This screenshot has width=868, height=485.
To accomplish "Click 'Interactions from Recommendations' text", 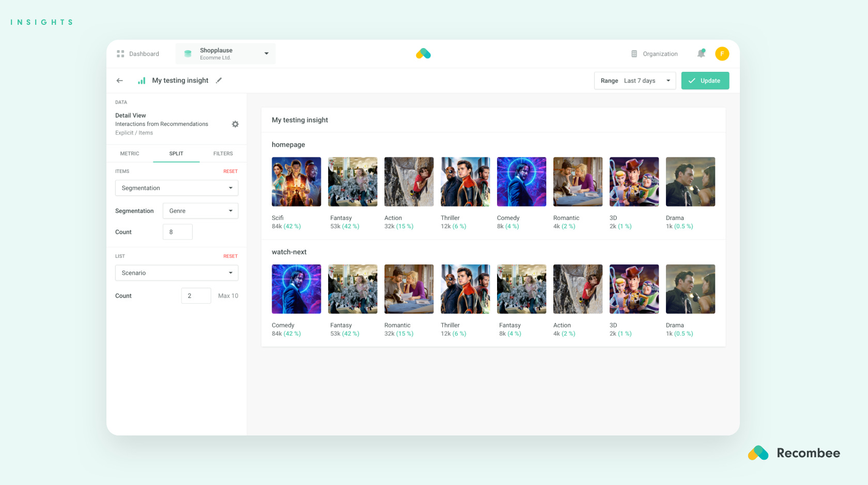I will coord(162,124).
